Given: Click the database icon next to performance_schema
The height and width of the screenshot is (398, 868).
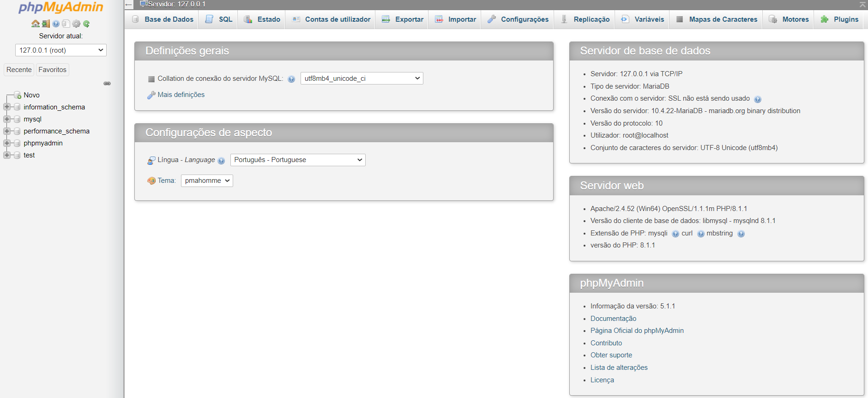Looking at the screenshot, I should point(17,131).
